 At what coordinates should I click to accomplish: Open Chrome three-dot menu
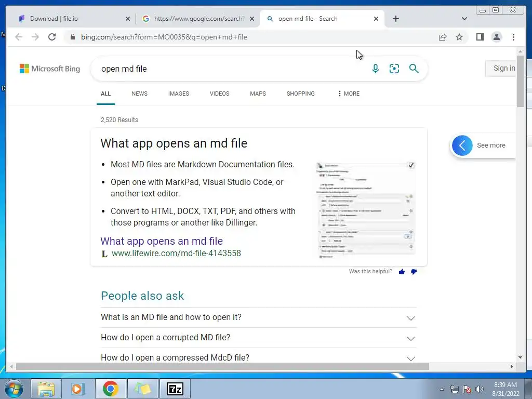(513, 37)
